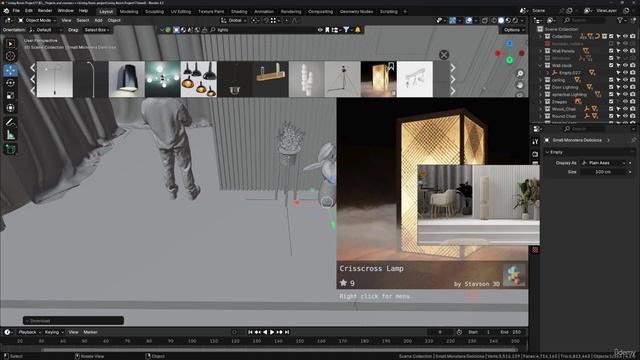Select the Add Cube tool
The height and width of the screenshot is (360, 640).
point(11,149)
